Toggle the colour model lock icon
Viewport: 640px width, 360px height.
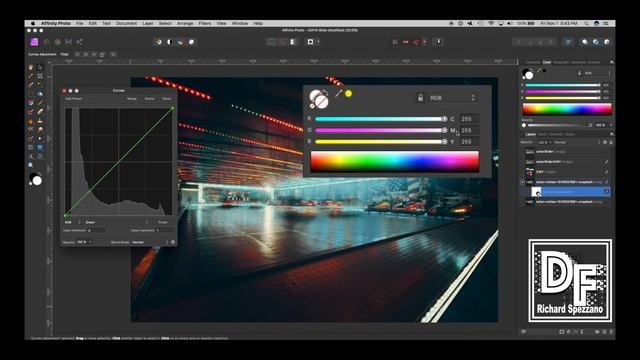[580, 73]
